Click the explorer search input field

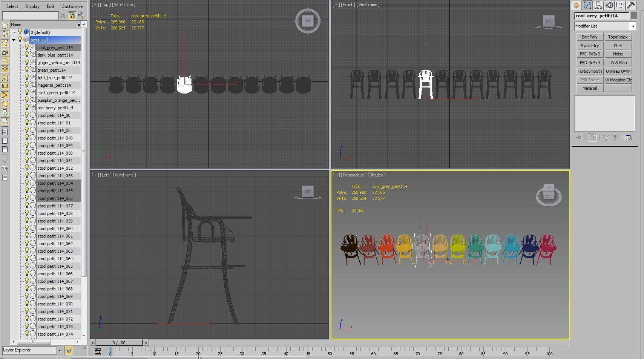pyautogui.click(x=30, y=15)
